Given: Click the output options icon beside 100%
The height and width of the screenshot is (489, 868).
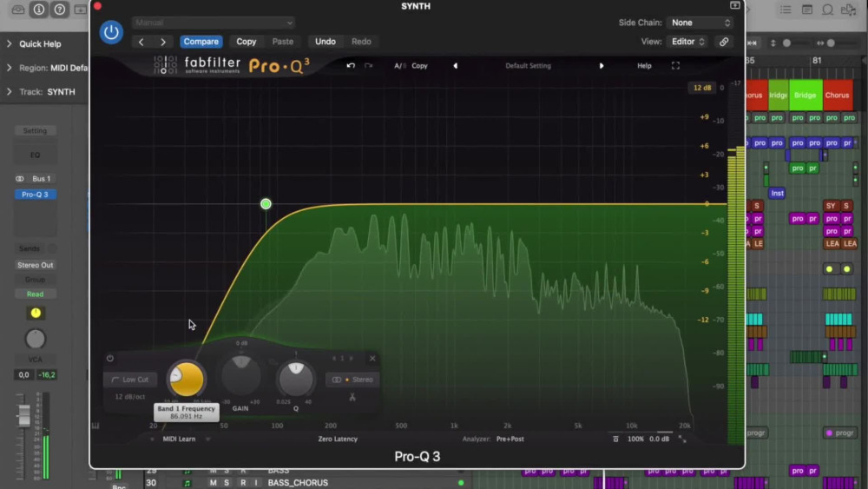Looking at the screenshot, I should (x=615, y=439).
